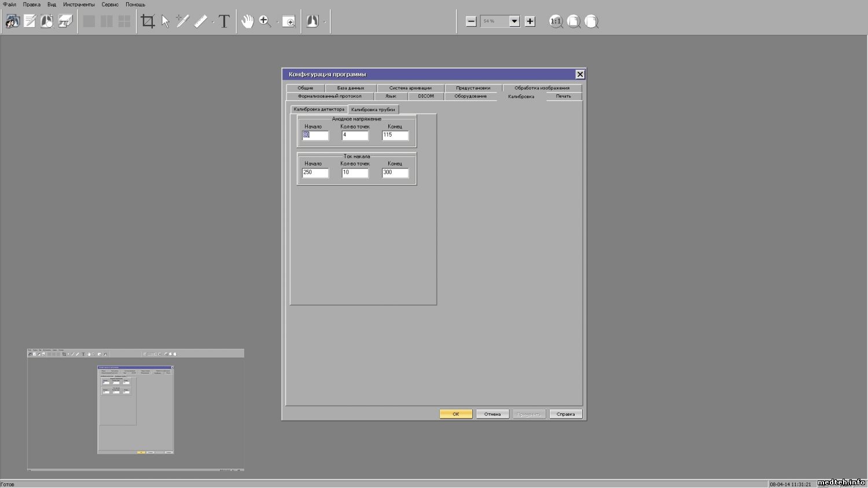Activate the eyedropper tool
The image size is (868, 488).
(183, 22)
